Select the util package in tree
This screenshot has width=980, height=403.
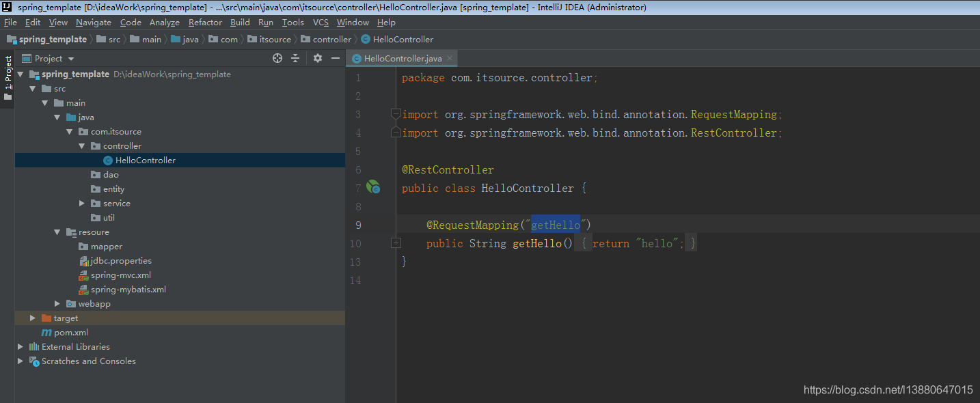pyautogui.click(x=109, y=218)
